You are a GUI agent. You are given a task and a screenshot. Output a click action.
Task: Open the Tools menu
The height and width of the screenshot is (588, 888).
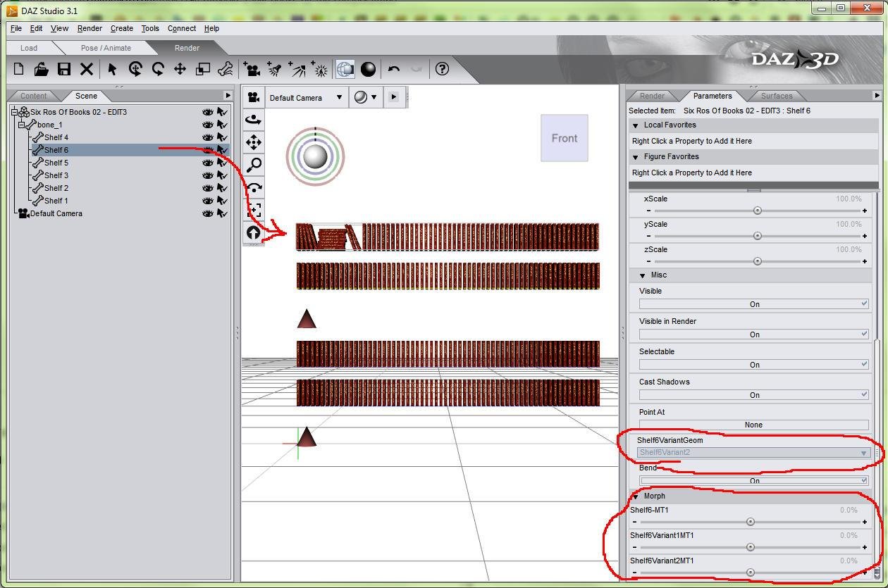point(150,28)
